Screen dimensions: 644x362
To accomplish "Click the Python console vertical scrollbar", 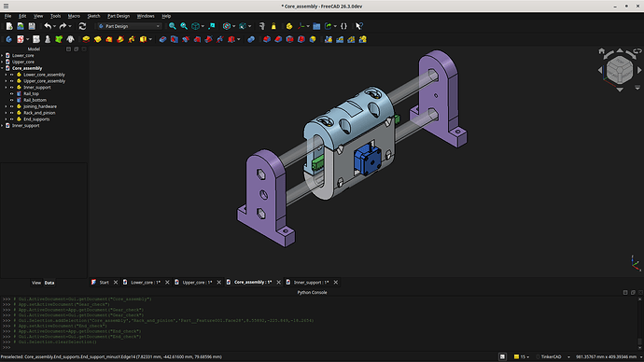I will pyautogui.click(x=640, y=323).
